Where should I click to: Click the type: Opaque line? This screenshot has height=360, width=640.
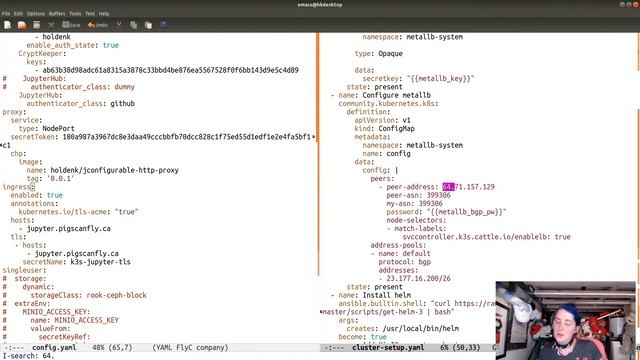click(378, 53)
